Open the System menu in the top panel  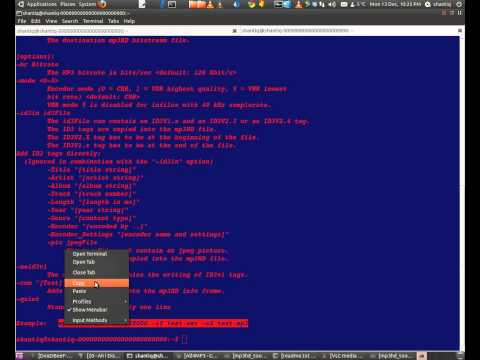point(87,4)
